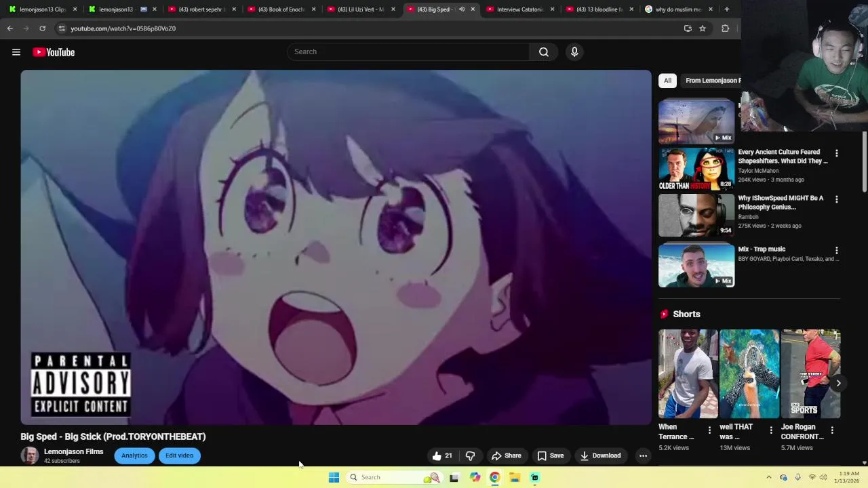This screenshot has width=868, height=488.
Task: Open the Every Ancient Culture Feared Shapeshifters title
Action: (783, 157)
